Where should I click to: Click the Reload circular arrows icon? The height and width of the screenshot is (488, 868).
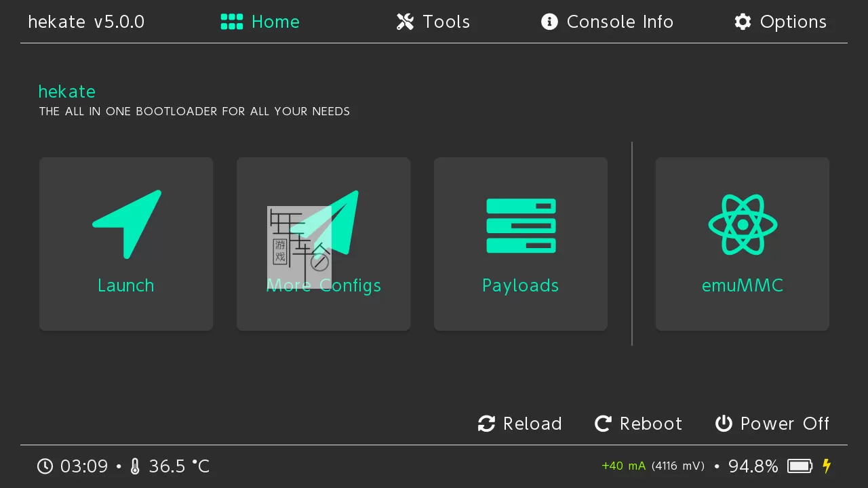(486, 424)
